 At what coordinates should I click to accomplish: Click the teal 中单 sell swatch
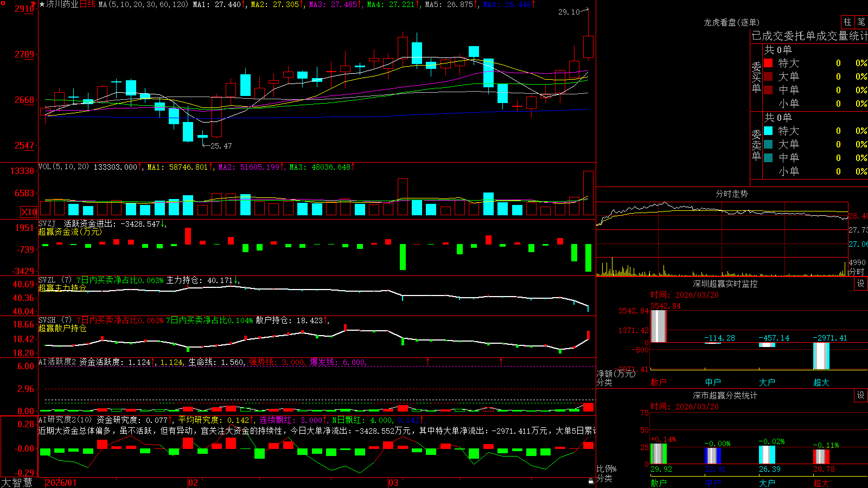click(x=768, y=157)
